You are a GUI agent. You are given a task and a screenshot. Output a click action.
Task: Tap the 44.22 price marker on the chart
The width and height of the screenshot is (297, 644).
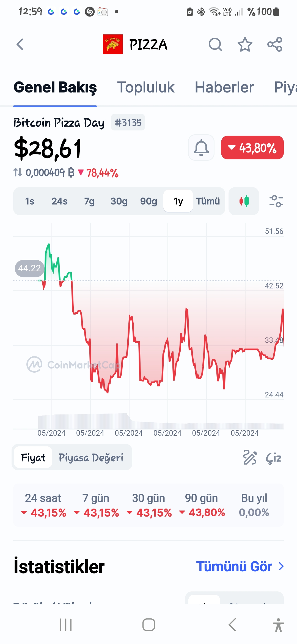point(29,268)
